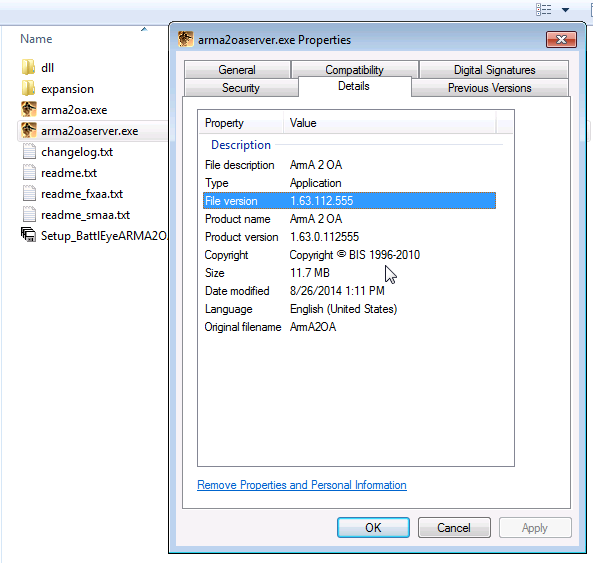Image resolution: width=593 pixels, height=563 pixels.
Task: Select the Product version property row
Action: pyautogui.click(x=349, y=237)
